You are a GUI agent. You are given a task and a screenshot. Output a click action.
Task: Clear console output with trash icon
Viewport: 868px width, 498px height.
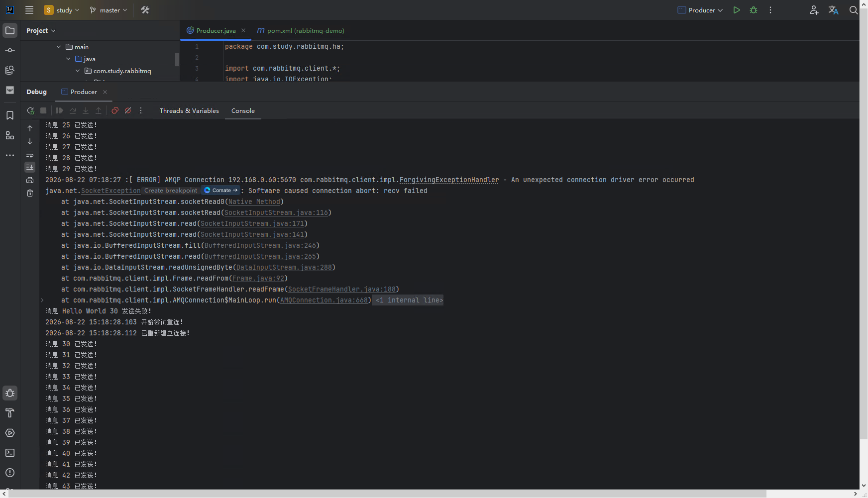coord(30,193)
